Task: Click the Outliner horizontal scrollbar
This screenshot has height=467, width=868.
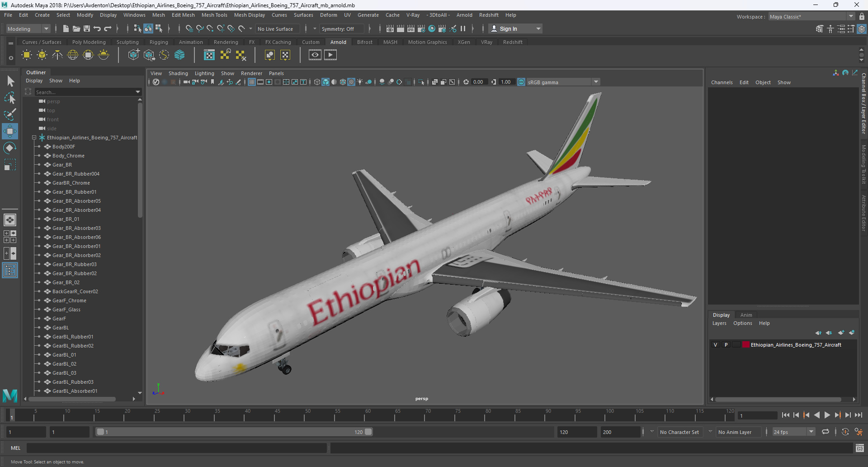Action: point(72,399)
